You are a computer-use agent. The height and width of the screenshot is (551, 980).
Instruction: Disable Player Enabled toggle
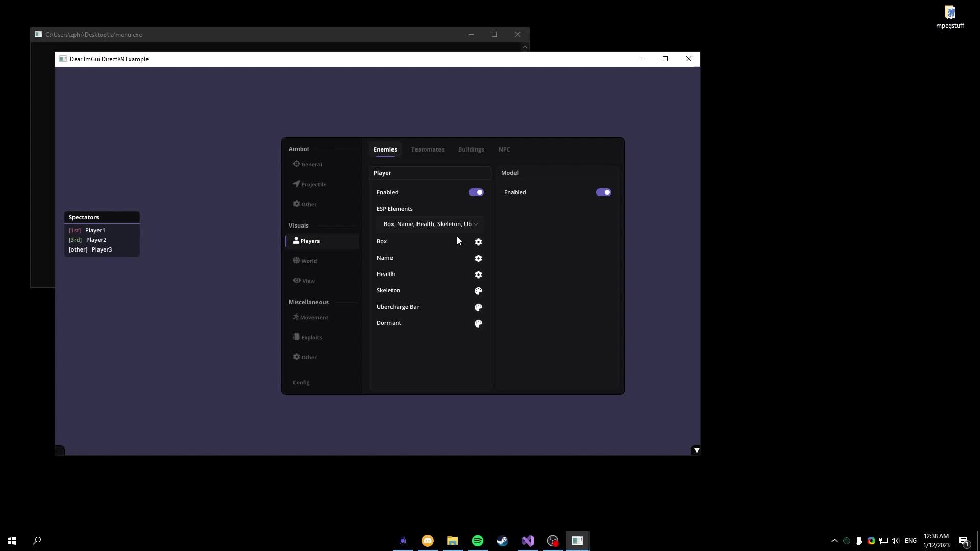[x=476, y=192]
